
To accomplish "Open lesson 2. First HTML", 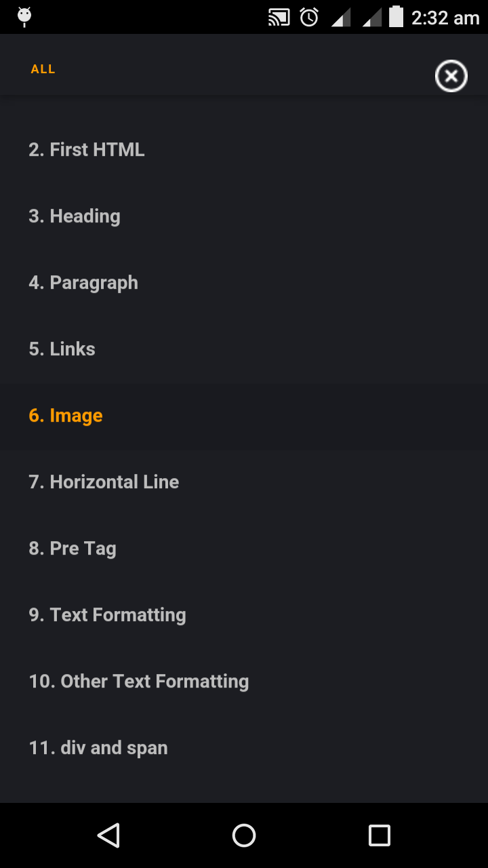I will tap(86, 149).
